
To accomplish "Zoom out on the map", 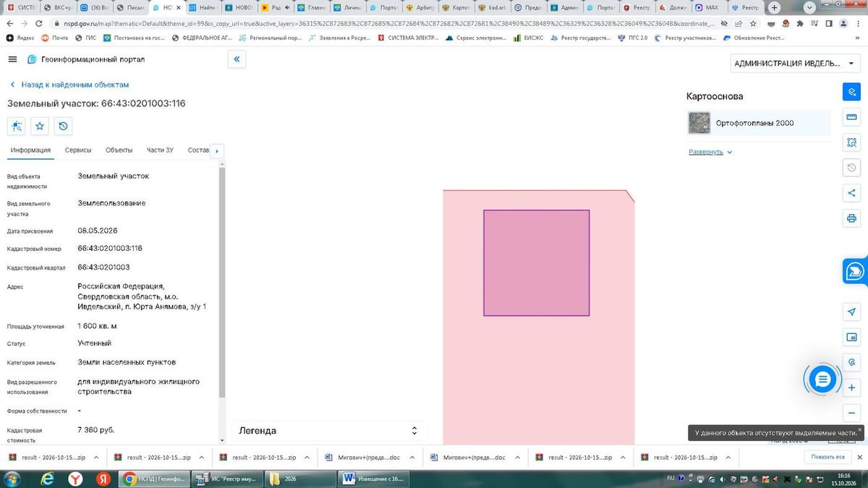I will pos(851,414).
